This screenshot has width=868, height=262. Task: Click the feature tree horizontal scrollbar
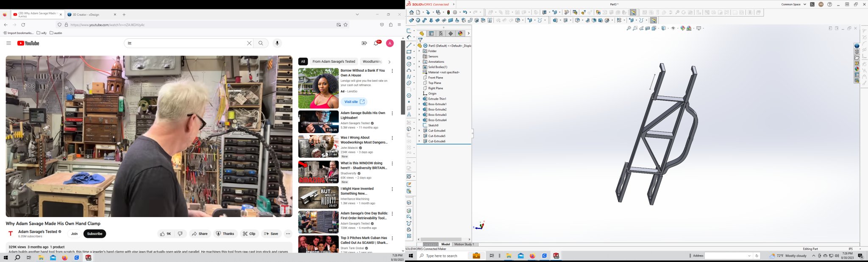[441, 240]
